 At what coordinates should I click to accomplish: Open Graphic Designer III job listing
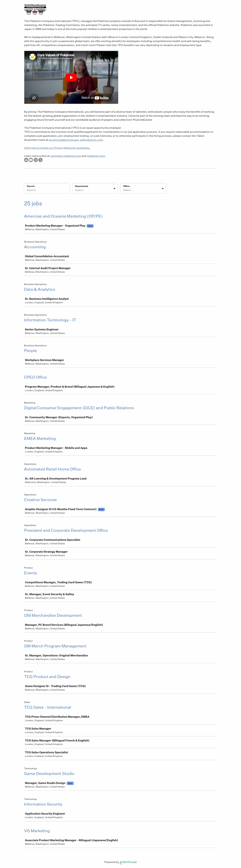pyautogui.click(x=61, y=509)
